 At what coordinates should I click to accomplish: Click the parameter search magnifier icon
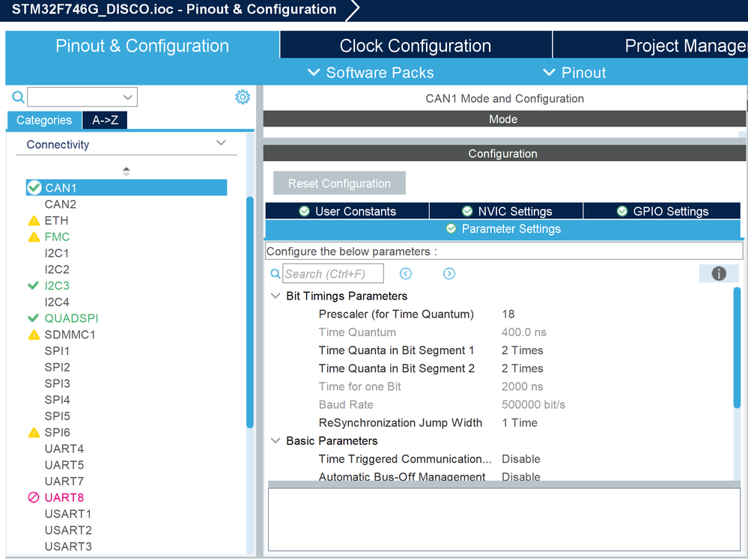click(x=276, y=274)
